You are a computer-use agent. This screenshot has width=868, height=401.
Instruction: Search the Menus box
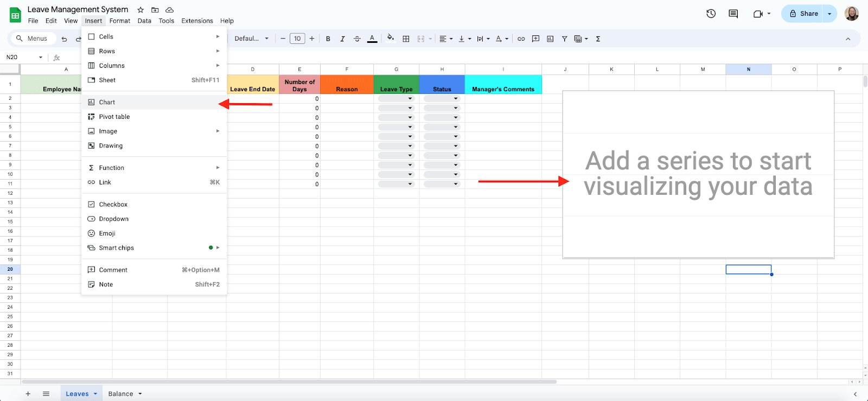(34, 39)
